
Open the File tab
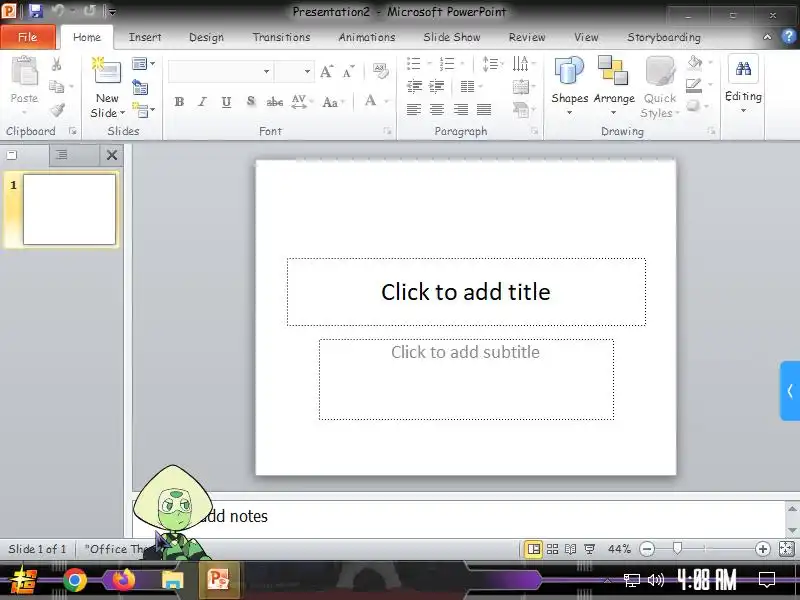(x=28, y=37)
